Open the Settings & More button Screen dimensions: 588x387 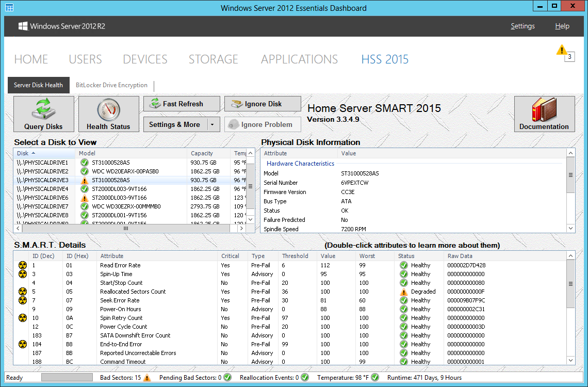pos(174,124)
